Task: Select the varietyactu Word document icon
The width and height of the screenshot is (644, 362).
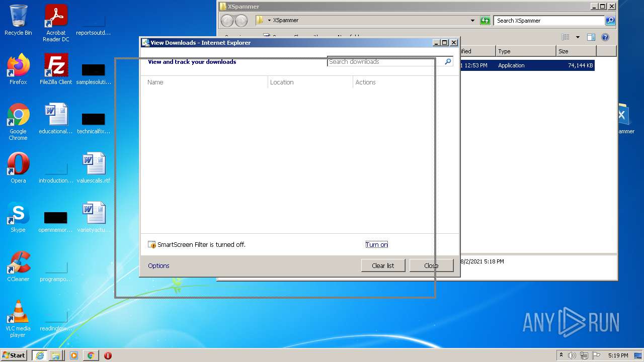Action: (x=94, y=217)
